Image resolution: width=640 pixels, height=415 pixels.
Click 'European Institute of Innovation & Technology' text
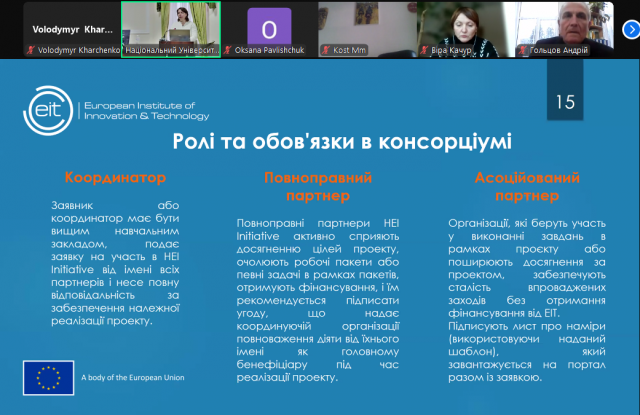pos(147,111)
